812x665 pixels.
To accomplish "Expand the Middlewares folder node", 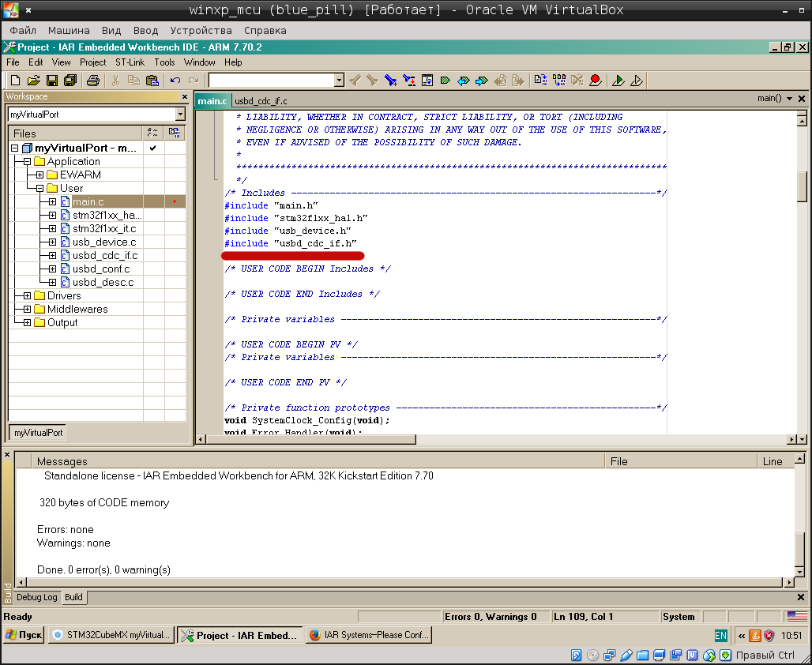I will coord(27,309).
